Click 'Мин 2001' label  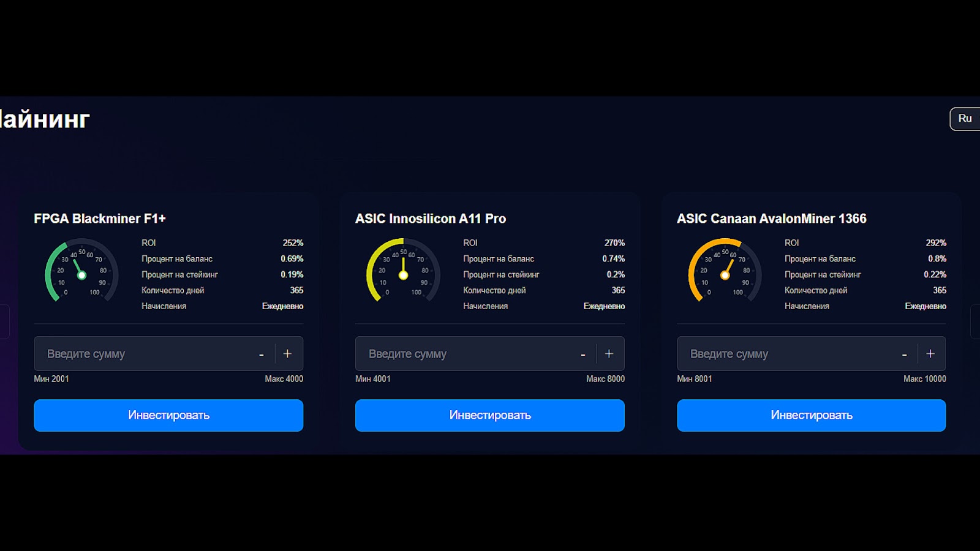(x=51, y=379)
